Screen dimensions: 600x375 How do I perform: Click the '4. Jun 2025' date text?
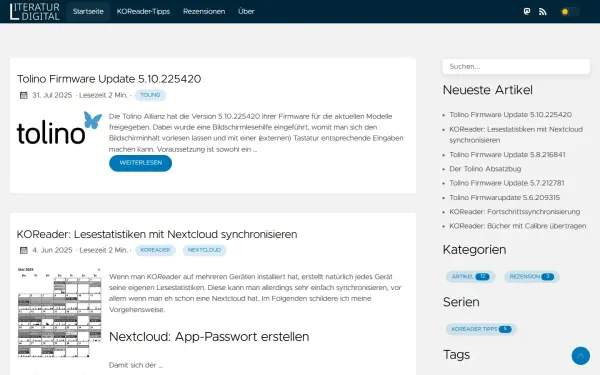pos(52,250)
